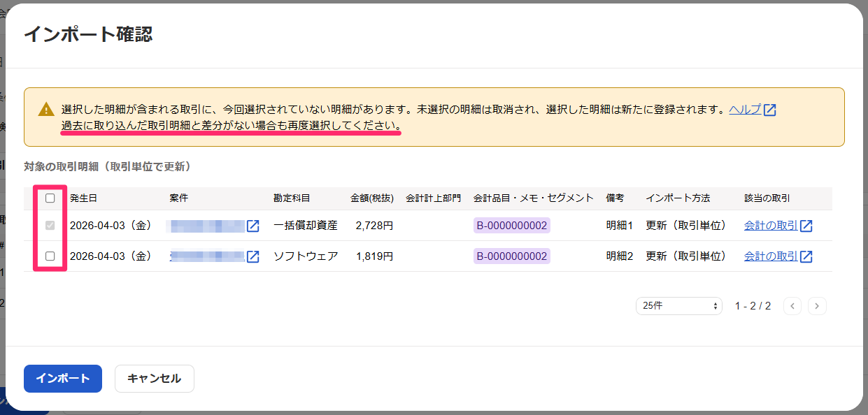Click 更新(取引単位) in the 明細2 row
The image size is (868, 415).
[x=686, y=256]
